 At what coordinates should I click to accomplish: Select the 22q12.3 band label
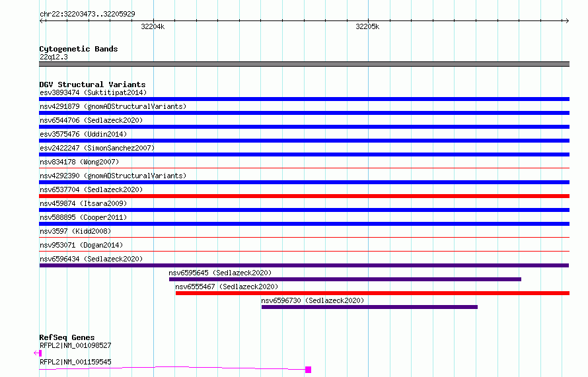coord(54,57)
